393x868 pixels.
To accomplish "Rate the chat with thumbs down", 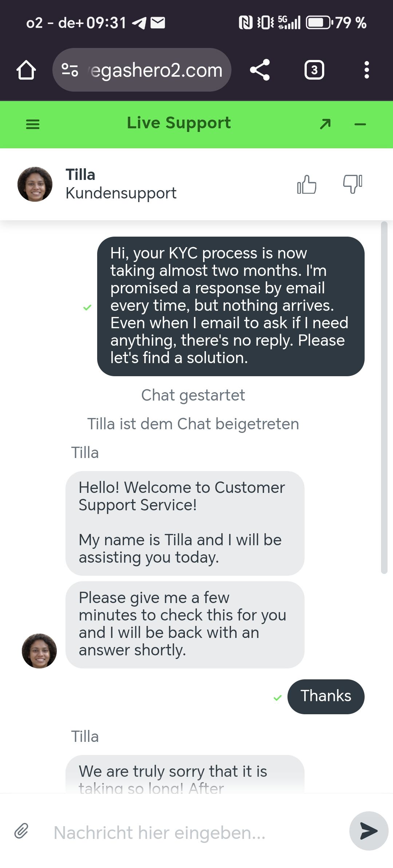I will coord(352,184).
